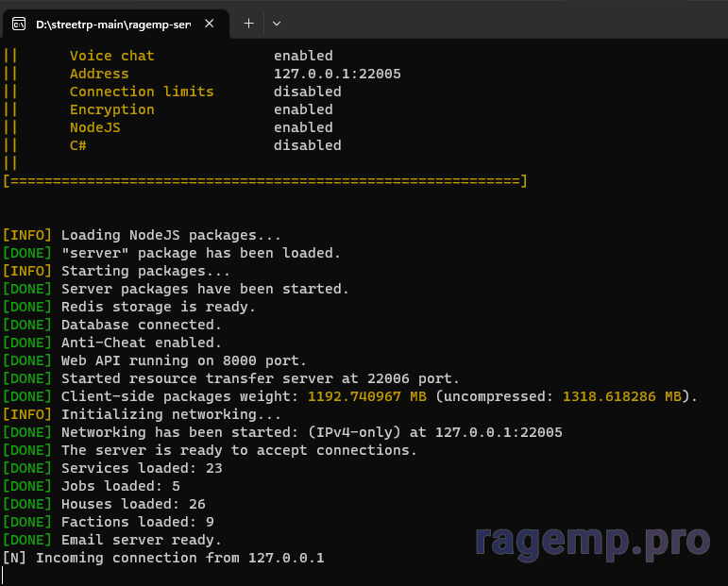
Task: Click the C# setting label
Action: coord(78,145)
